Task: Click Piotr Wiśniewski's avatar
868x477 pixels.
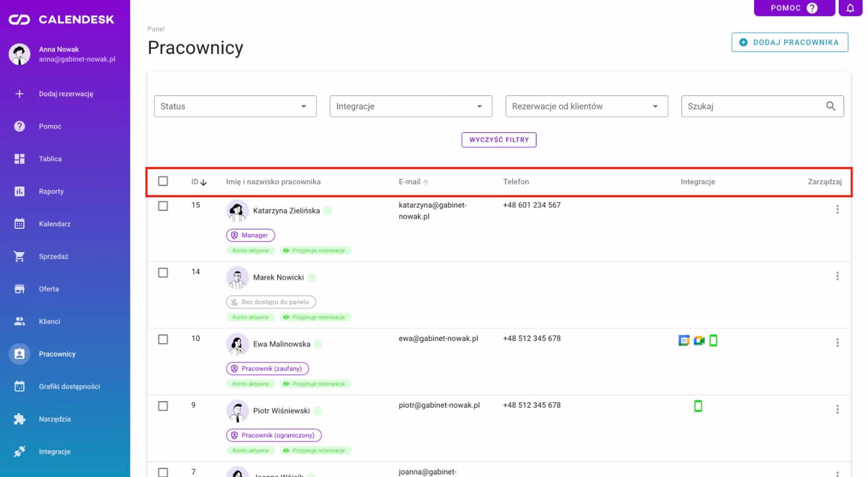Action: [237, 411]
